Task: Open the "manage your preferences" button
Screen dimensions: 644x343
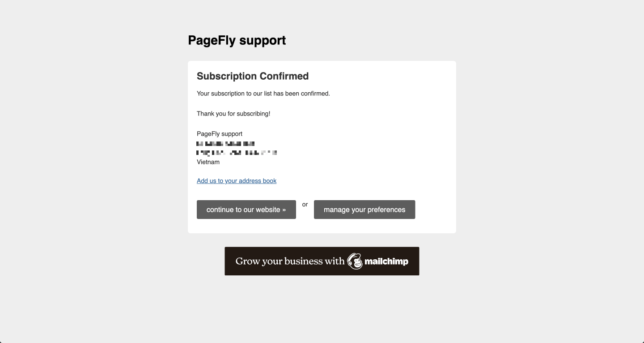Action: (364, 210)
